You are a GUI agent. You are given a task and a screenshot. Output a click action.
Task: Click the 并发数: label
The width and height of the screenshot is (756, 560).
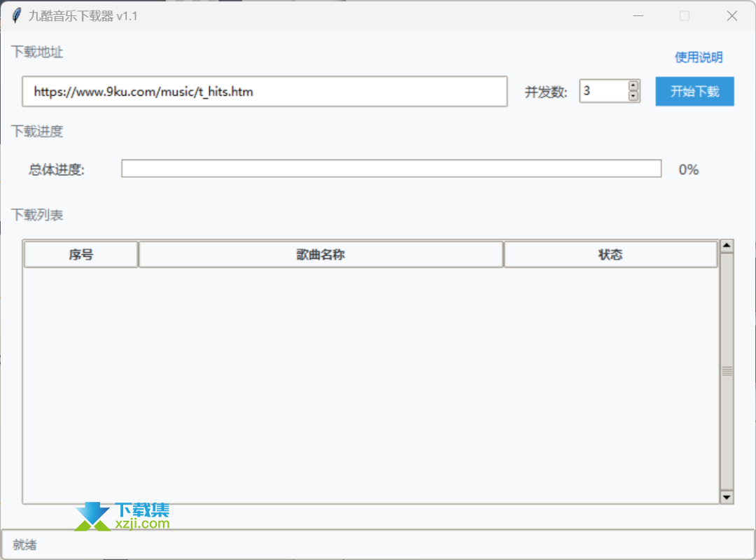[546, 92]
